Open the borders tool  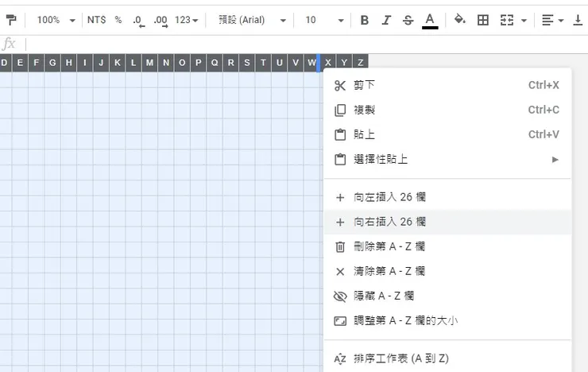click(483, 20)
